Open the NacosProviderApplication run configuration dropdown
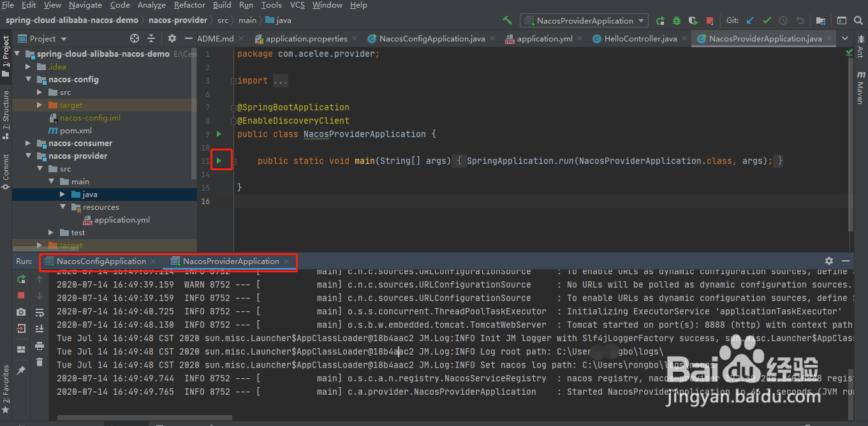The height and width of the screenshot is (426, 868). (584, 20)
